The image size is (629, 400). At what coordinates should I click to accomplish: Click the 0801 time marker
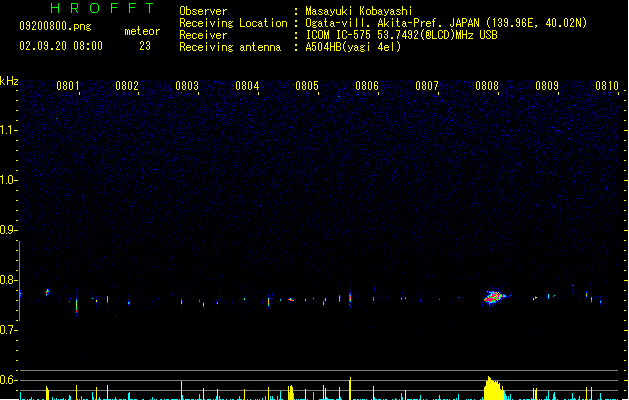67,85
